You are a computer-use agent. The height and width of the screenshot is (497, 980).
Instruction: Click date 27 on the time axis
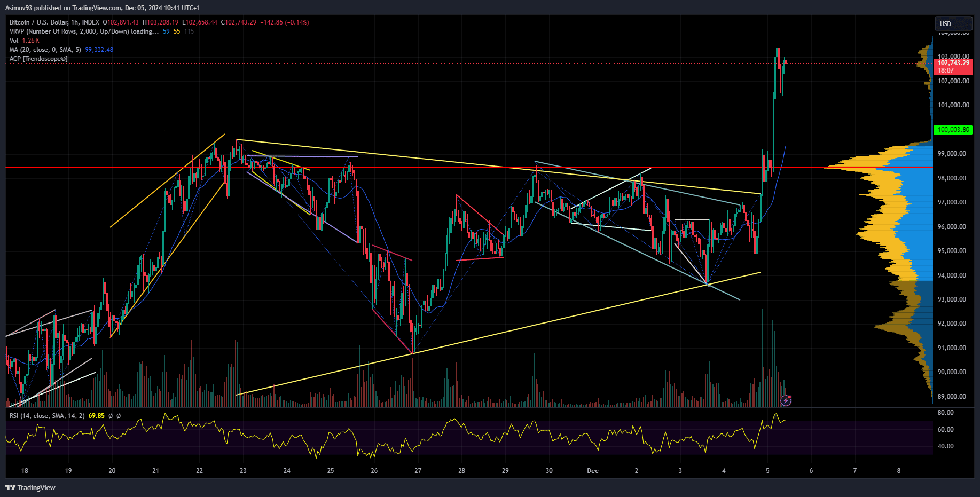[418, 471]
